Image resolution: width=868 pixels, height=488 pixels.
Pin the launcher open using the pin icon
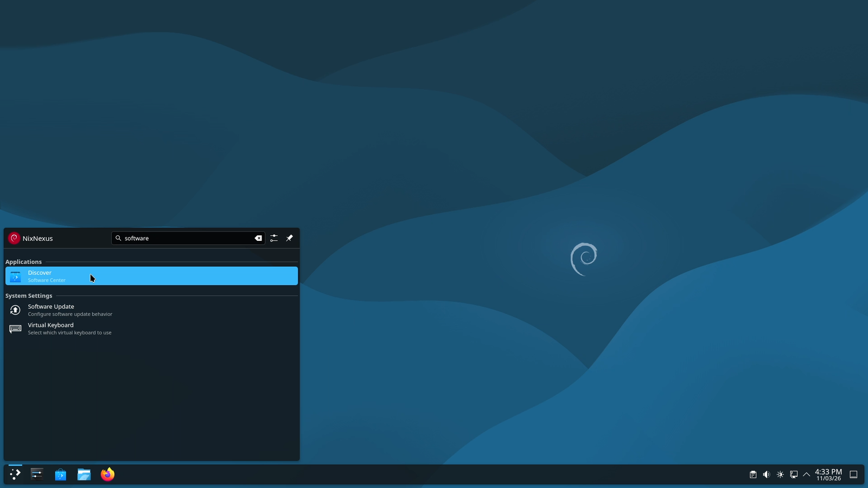click(x=289, y=238)
